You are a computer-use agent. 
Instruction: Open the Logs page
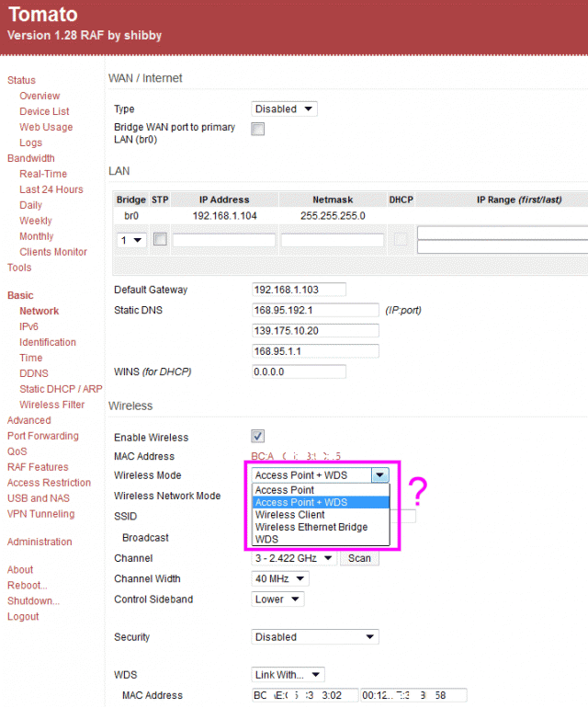coord(30,143)
